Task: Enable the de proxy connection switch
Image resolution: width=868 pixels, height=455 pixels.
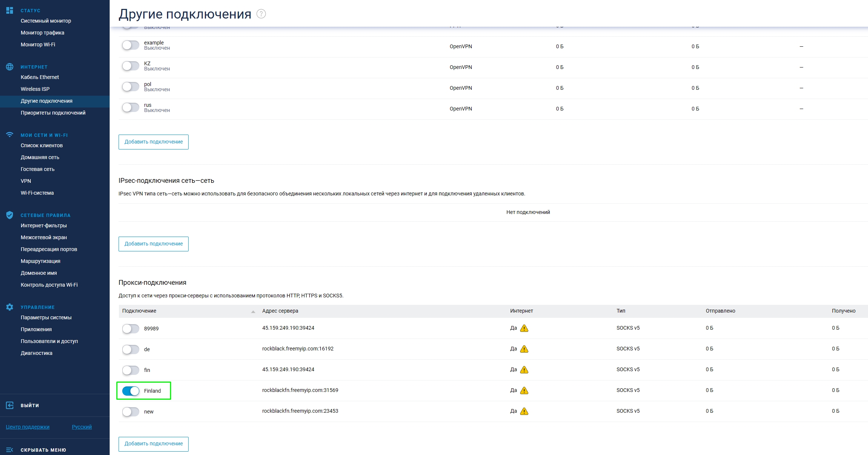Action: [x=131, y=349]
